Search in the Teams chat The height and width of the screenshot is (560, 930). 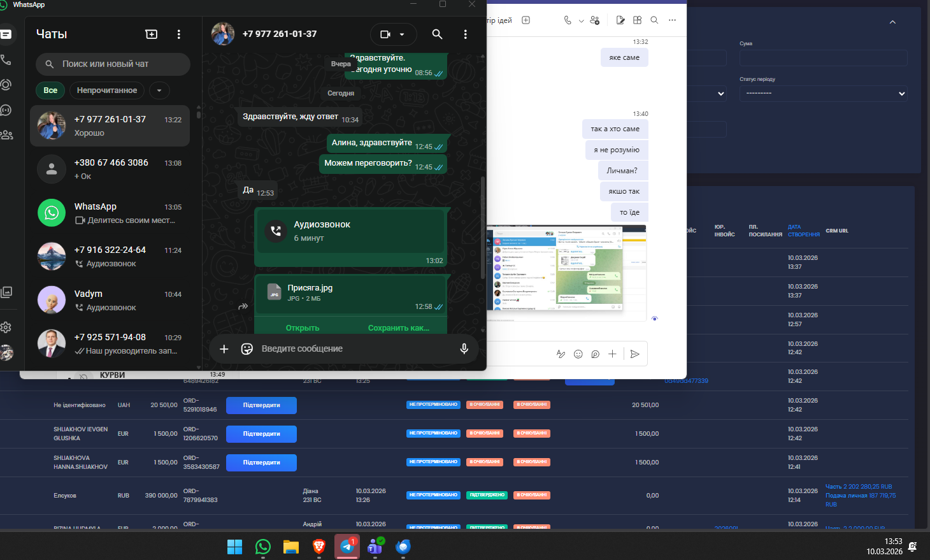[654, 20]
